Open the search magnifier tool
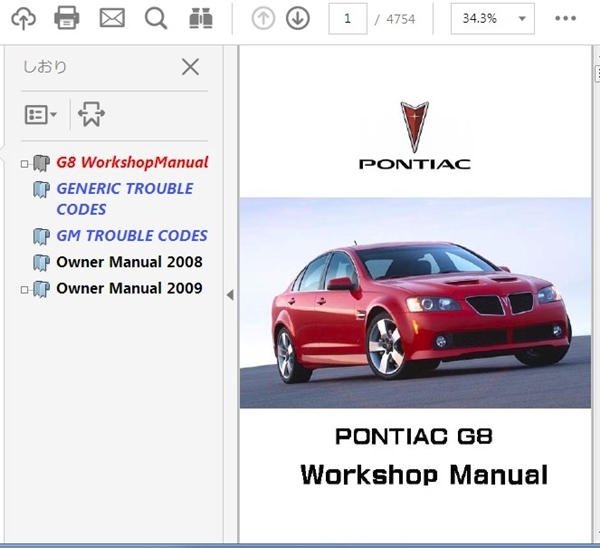Viewport: 600px width, 548px height. (x=156, y=18)
